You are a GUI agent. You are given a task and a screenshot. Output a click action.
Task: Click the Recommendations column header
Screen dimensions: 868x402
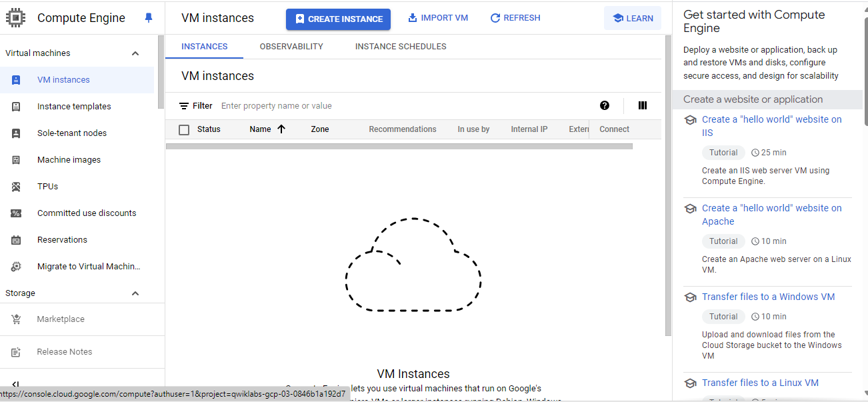click(x=403, y=129)
